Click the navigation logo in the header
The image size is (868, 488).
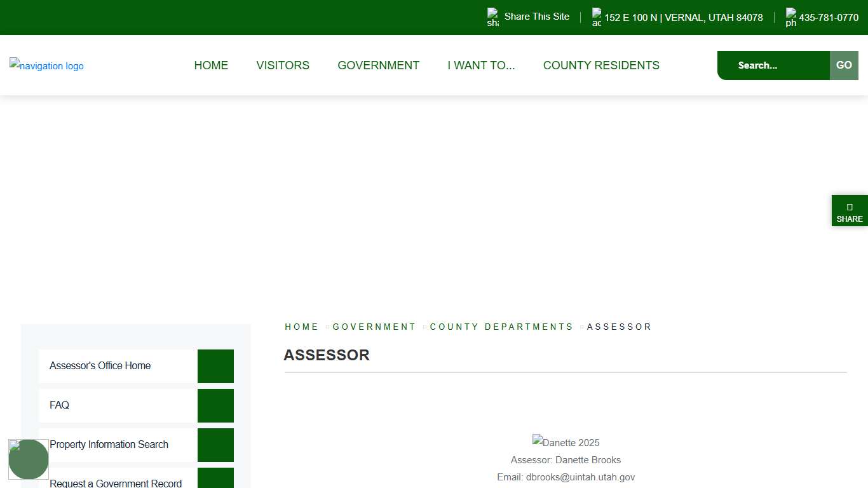46,65
